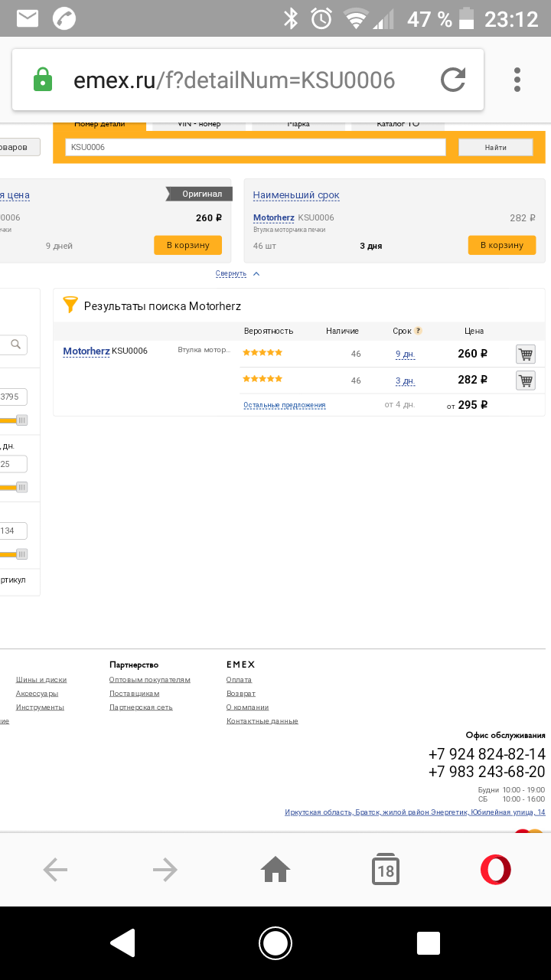Image resolution: width=551 pixels, height=980 pixels.
Task: Click the Вероятность column header
Action: [x=269, y=332]
